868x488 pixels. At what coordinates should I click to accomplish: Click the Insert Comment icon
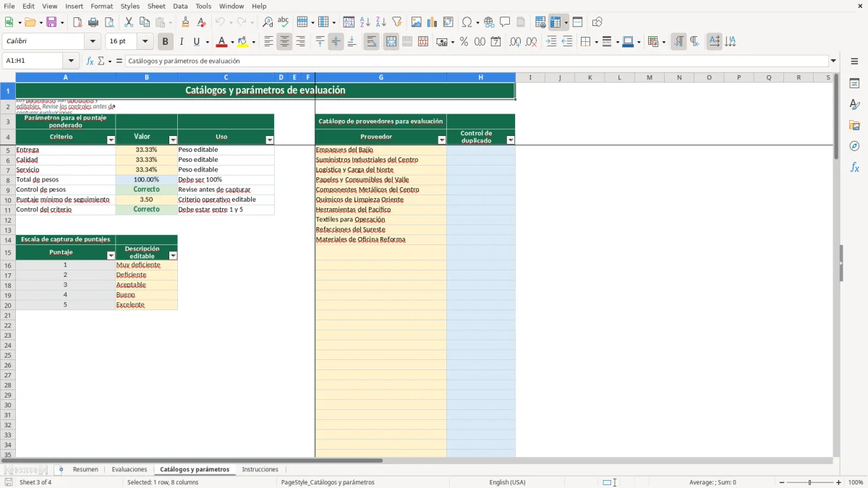coord(505,22)
